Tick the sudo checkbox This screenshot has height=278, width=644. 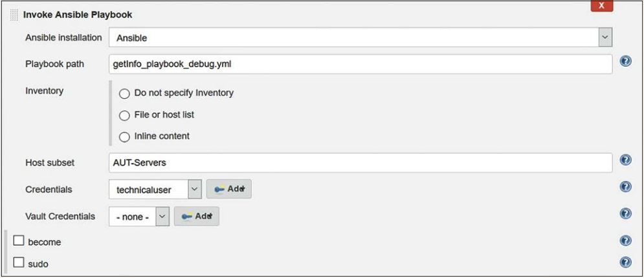pyautogui.click(x=19, y=263)
